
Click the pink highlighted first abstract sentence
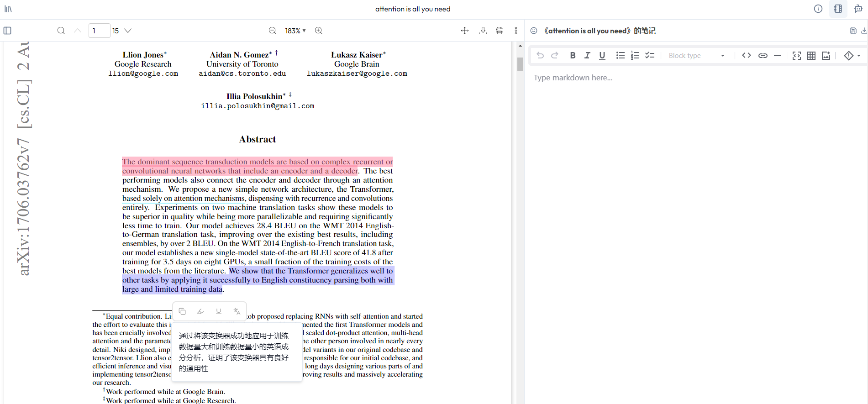click(x=257, y=166)
